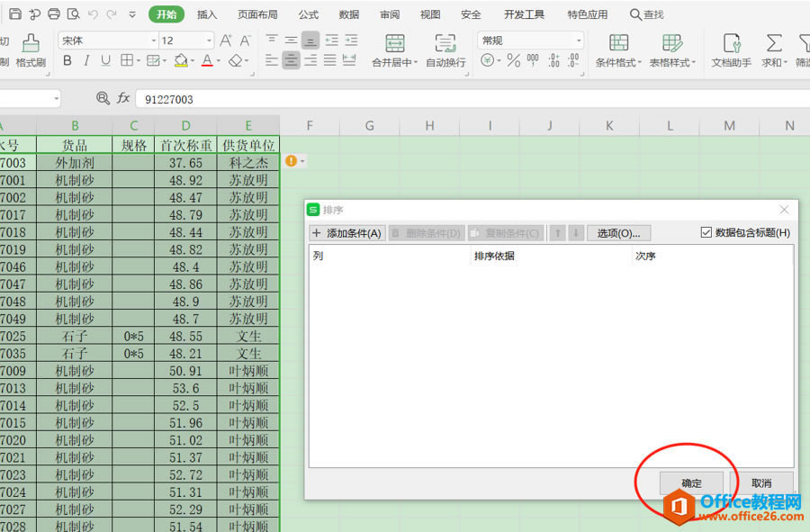Click the red font color A icon
Image resolution: width=810 pixels, height=532 pixels.
(207, 60)
